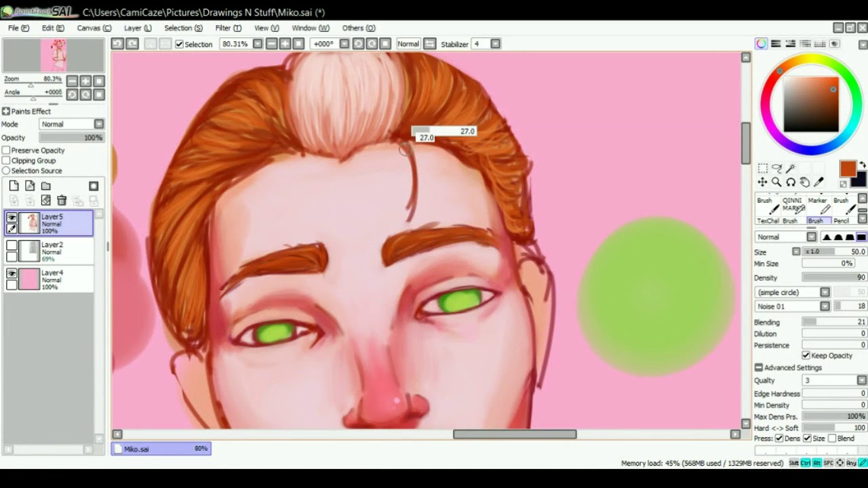Screen dimensions: 868x488
Task: Toggle the scratchpad panel icon
Action: [835, 44]
